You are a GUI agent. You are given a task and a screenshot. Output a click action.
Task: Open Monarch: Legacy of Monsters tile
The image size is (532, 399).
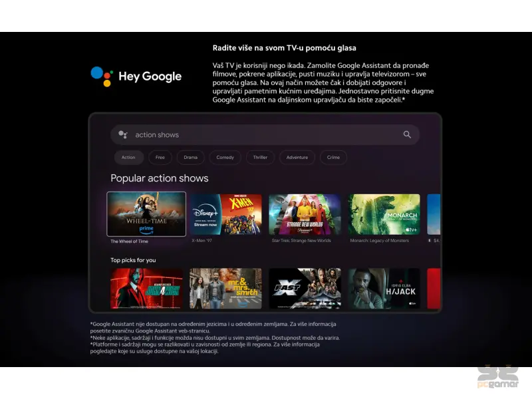[x=384, y=214]
